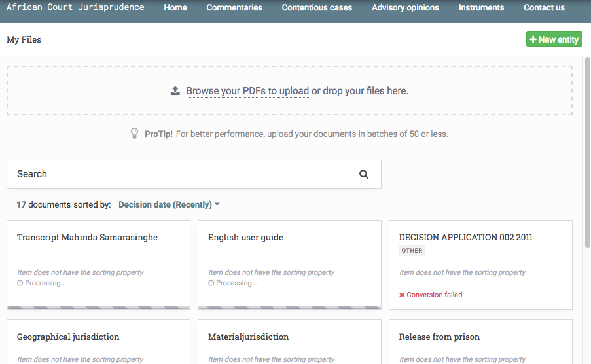Click Processing text on Transcript card
Screen dimensions: 591x364
click(x=46, y=283)
